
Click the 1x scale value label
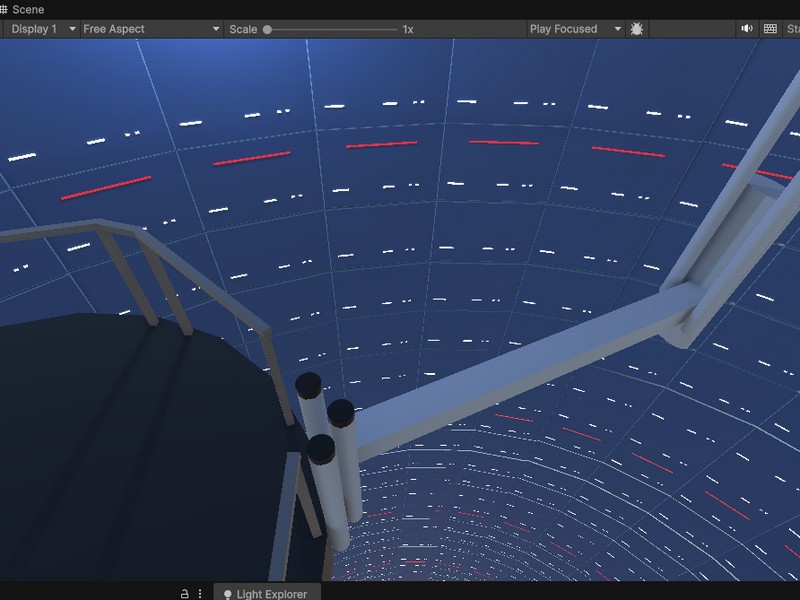[x=408, y=29]
